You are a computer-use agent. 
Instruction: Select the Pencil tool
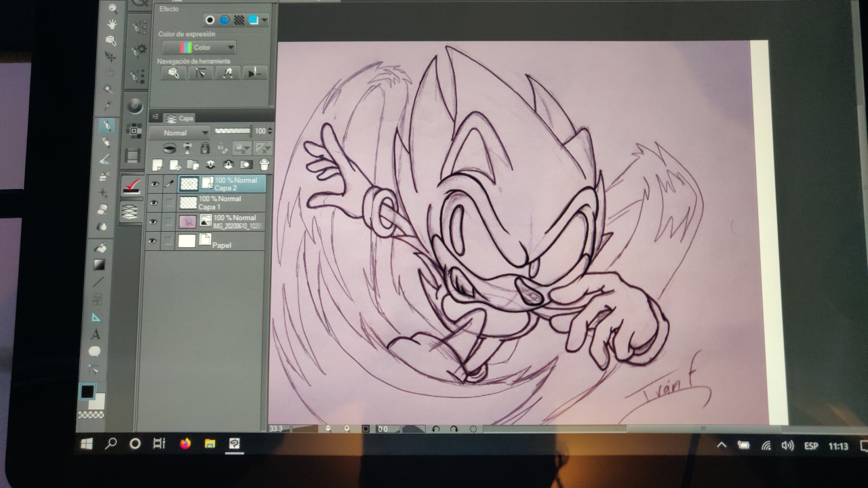click(x=106, y=143)
